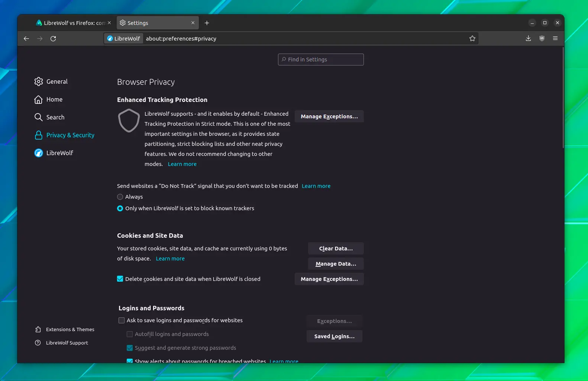Screen dimensions: 588x381
Task: Bookmark this page with the star icon
Action: (x=472, y=39)
